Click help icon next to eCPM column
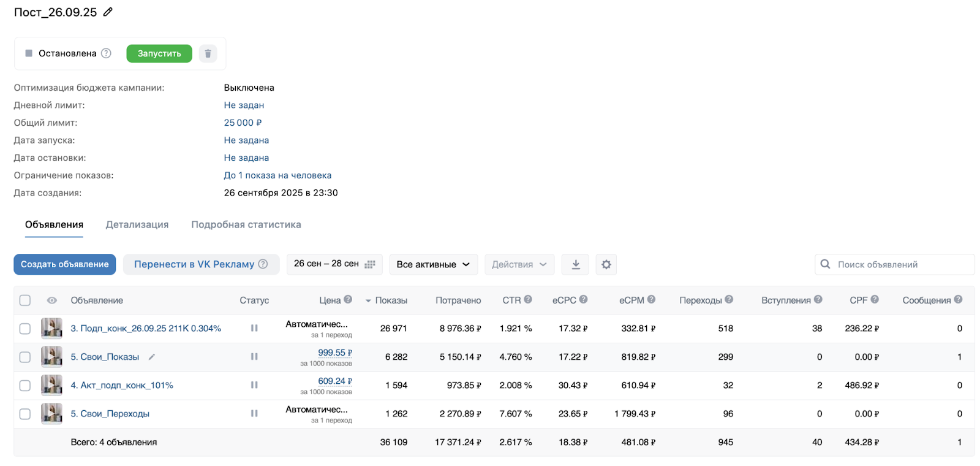 point(651,300)
